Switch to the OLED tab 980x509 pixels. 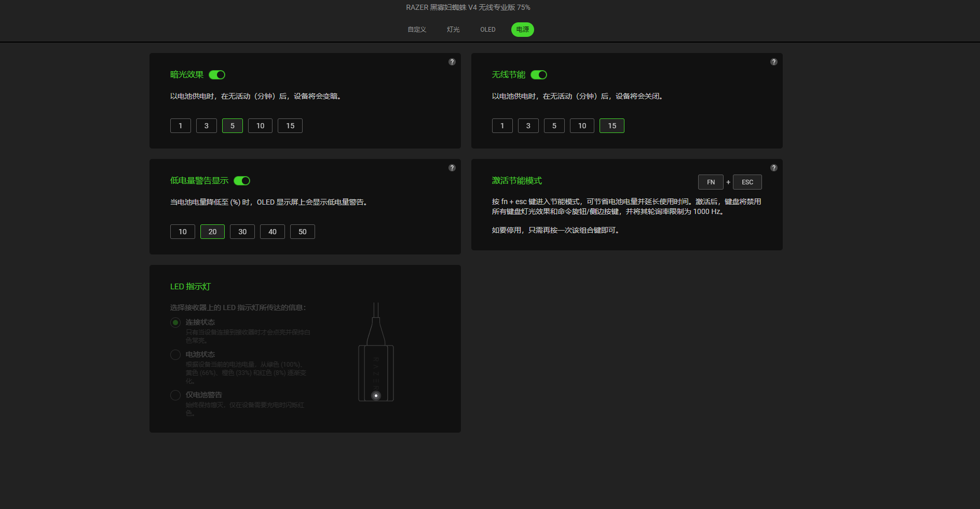(x=488, y=30)
